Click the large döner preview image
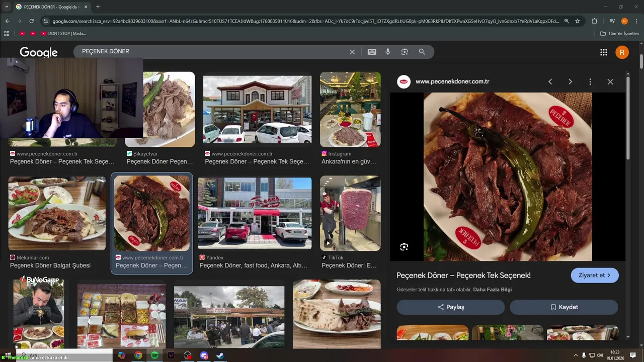Image resolution: width=644 pixels, height=362 pixels. [508, 176]
